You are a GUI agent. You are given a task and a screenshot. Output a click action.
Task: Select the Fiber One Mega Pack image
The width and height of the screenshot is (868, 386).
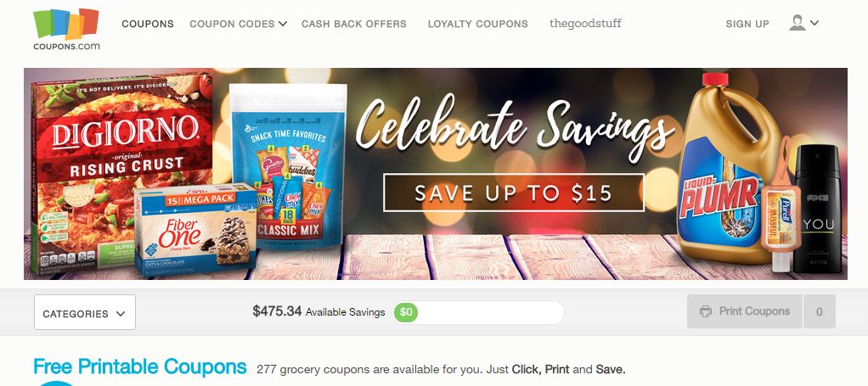point(194,231)
